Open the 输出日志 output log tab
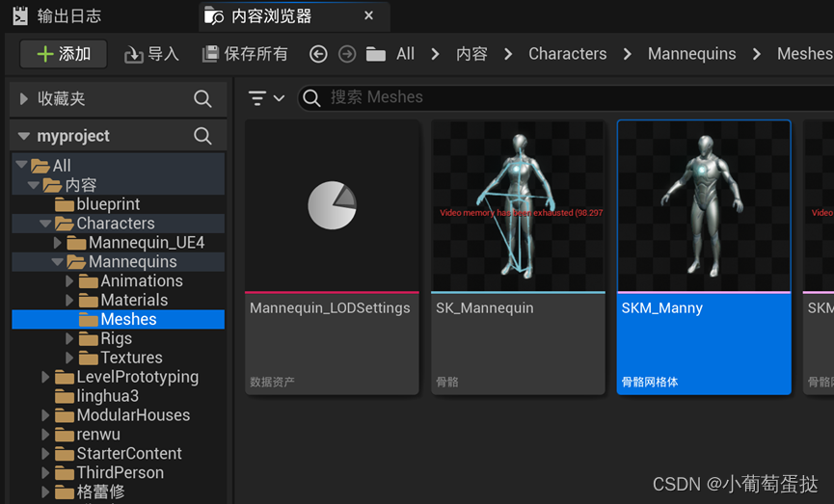This screenshot has height=504, width=834. click(x=56, y=16)
